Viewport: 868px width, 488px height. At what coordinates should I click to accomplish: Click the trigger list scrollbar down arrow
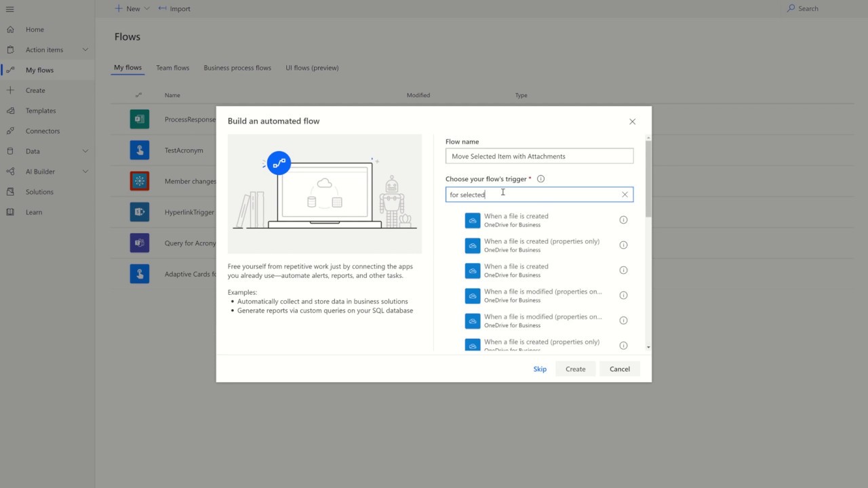click(648, 347)
